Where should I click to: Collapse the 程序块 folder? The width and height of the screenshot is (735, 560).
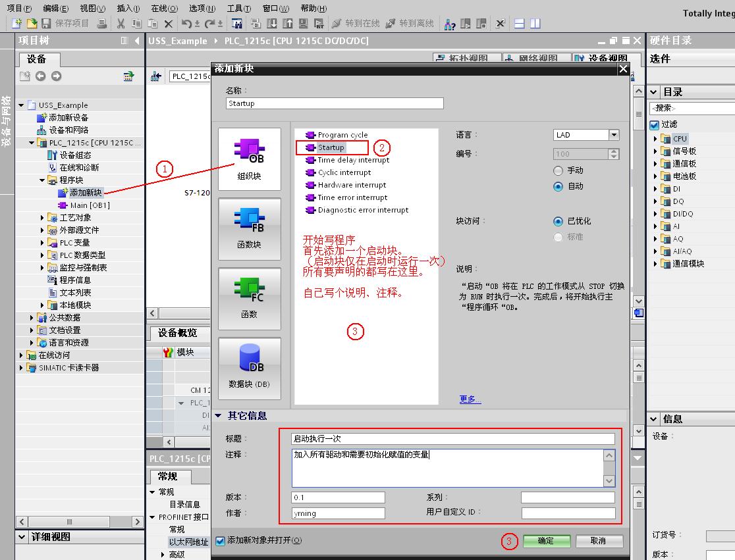(41, 180)
